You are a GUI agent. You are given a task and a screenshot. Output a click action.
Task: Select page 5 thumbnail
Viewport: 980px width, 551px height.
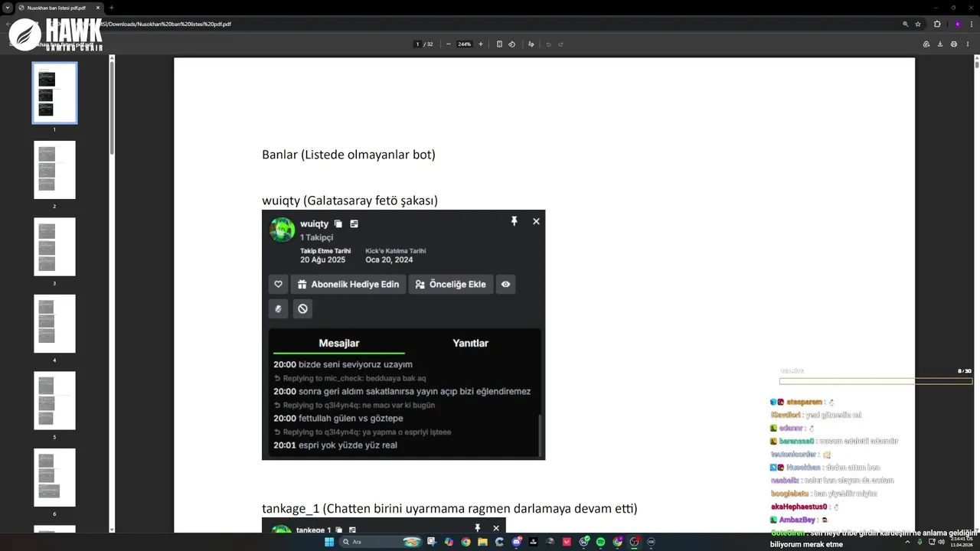tap(54, 400)
